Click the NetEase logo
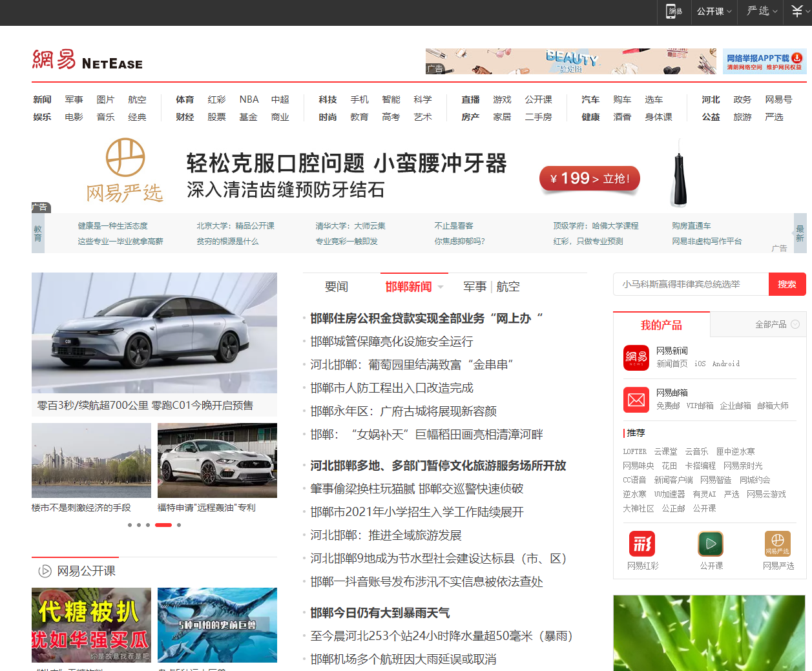This screenshot has height=671, width=812. click(87, 60)
